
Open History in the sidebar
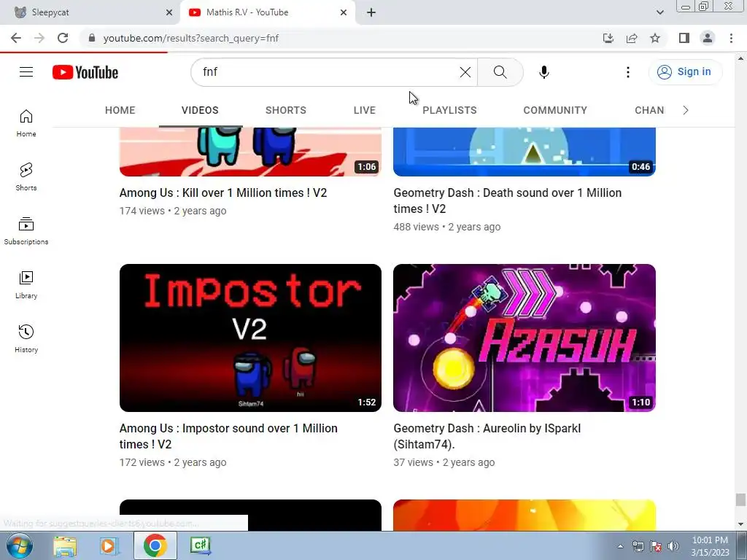pos(26,338)
